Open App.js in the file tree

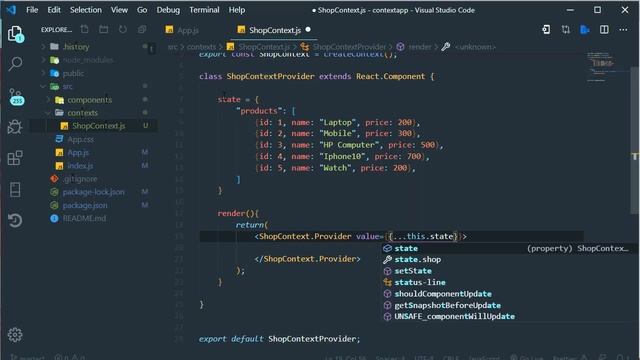(78, 152)
